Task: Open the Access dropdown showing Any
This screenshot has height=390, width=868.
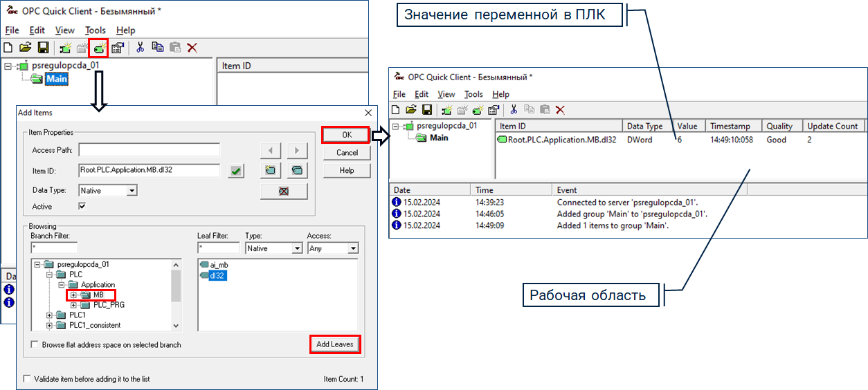Action: click(x=353, y=248)
